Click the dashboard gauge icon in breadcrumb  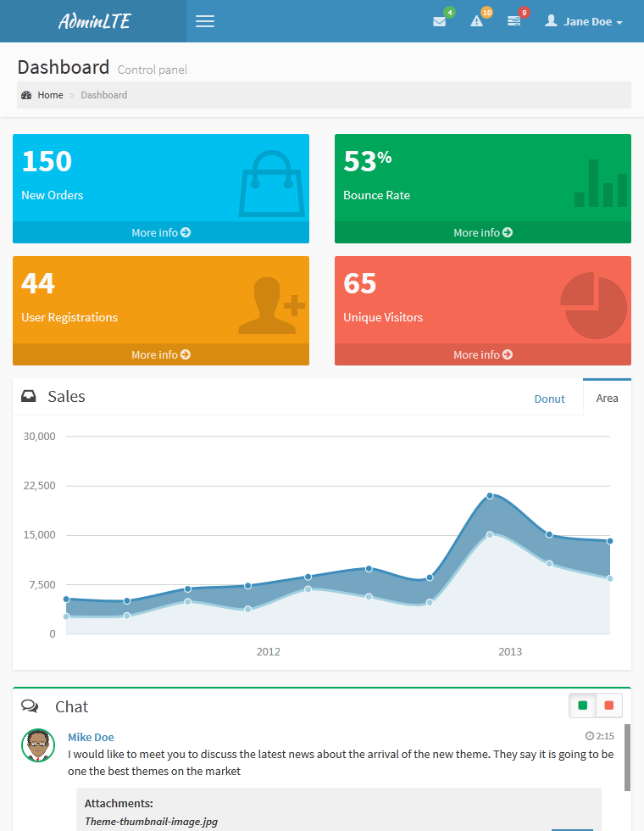pos(26,95)
